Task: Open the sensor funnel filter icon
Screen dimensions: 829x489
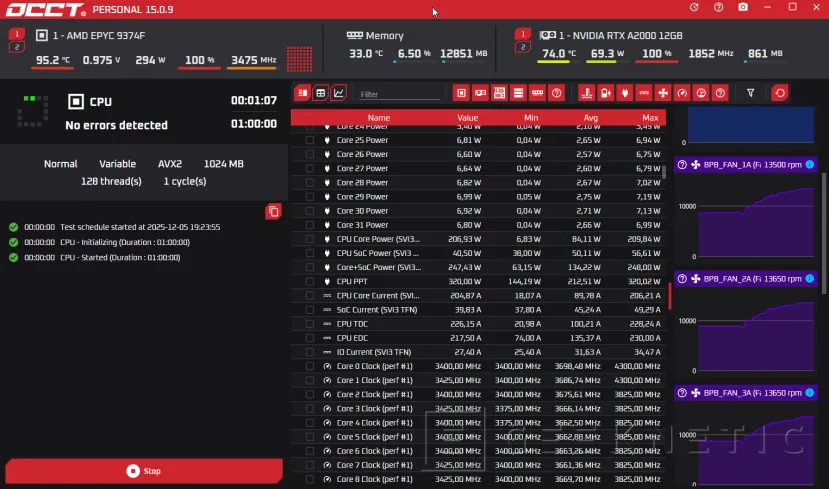Action: [751, 93]
